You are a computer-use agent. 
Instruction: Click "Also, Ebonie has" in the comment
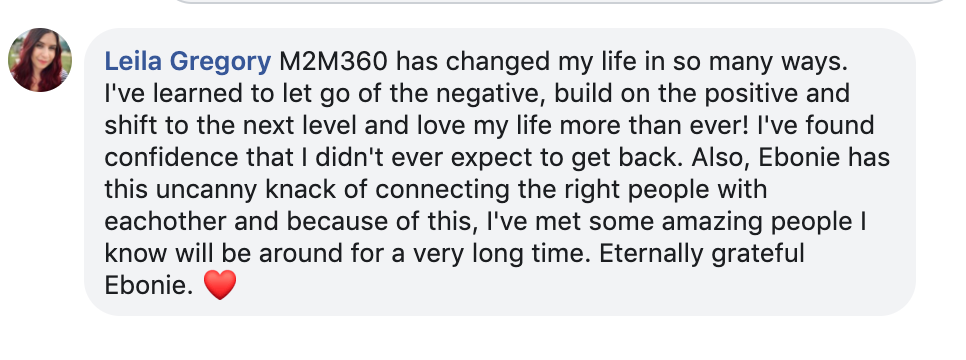(x=790, y=157)
